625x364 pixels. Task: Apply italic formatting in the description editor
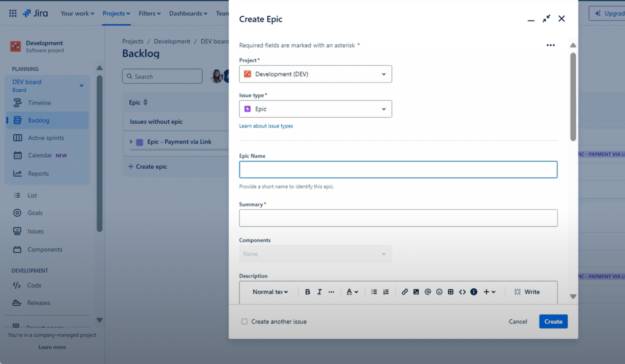tap(319, 292)
